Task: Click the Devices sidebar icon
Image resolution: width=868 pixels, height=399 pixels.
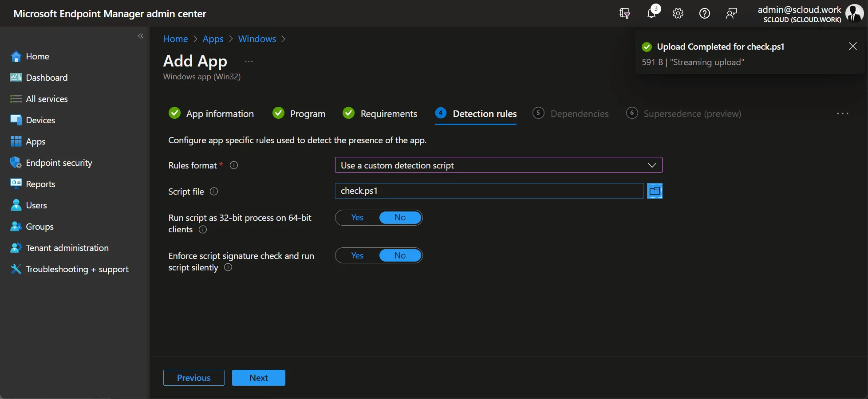Action: click(16, 120)
